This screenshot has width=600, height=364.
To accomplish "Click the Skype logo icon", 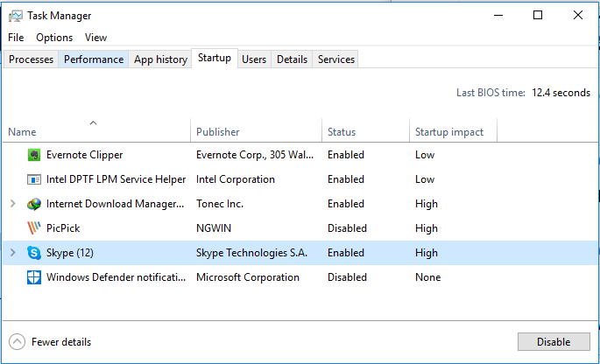I will point(34,253).
